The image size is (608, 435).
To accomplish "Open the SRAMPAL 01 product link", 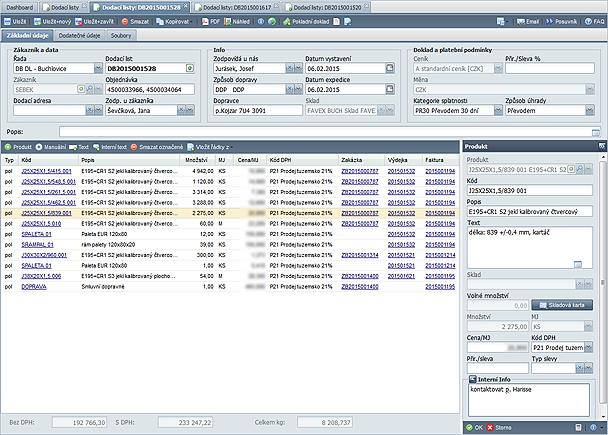I will [x=38, y=245].
